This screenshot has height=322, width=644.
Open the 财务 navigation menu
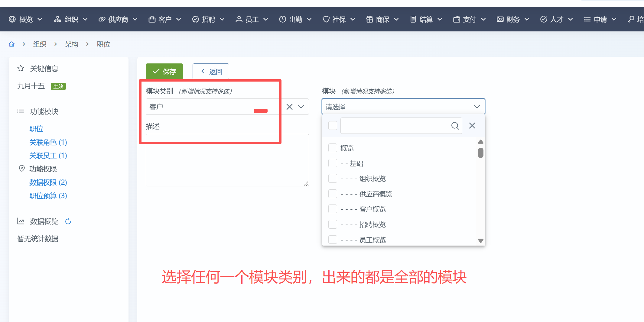(x=513, y=19)
